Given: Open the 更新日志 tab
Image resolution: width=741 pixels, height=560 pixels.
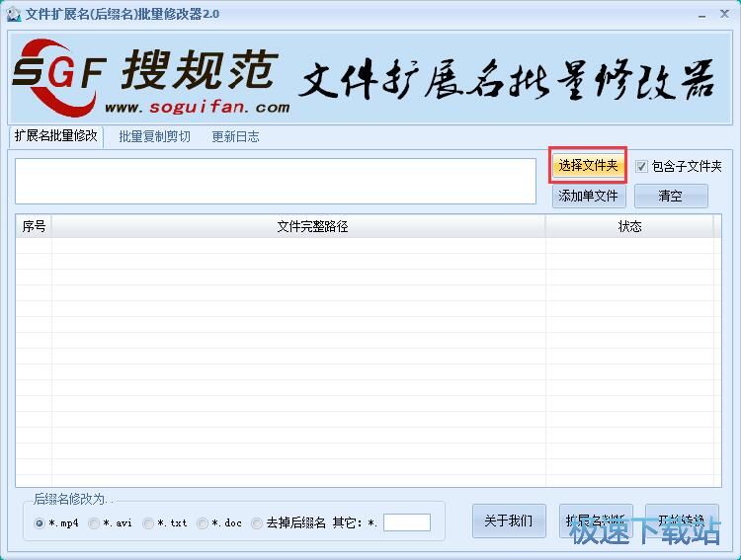Looking at the screenshot, I should click(x=235, y=137).
